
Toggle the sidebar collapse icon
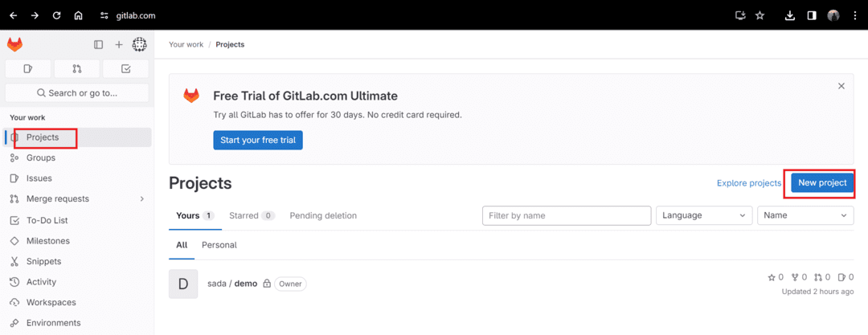(99, 45)
